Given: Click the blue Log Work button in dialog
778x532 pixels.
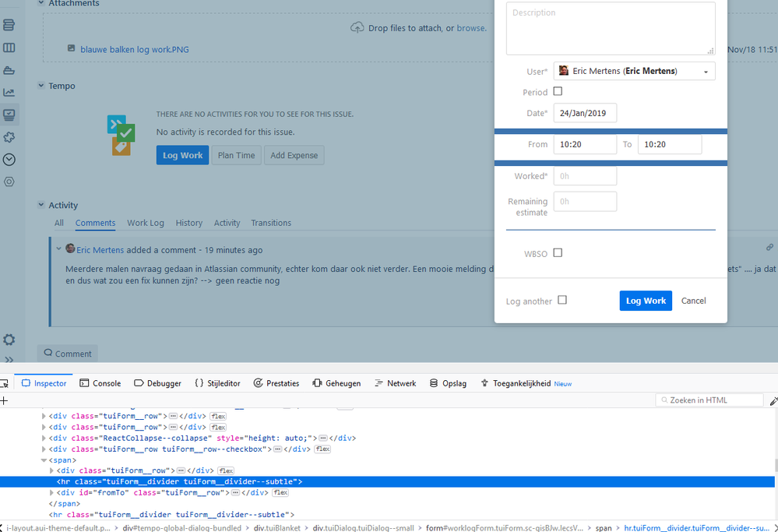Looking at the screenshot, I should 646,300.
